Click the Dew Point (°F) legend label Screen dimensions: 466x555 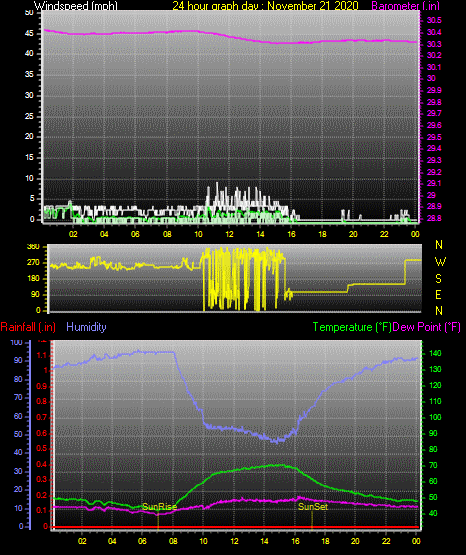point(427,327)
